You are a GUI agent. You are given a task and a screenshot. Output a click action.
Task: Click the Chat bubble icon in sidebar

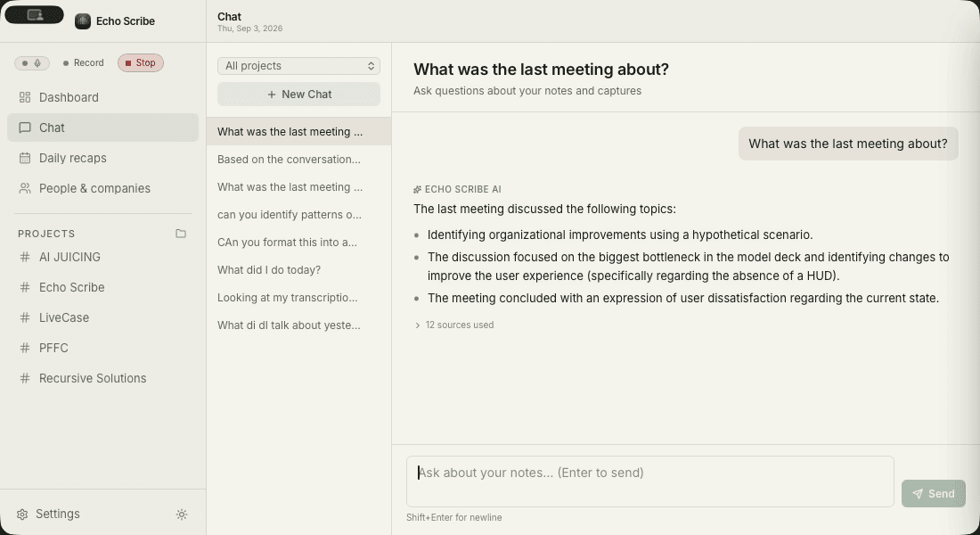[25, 128]
